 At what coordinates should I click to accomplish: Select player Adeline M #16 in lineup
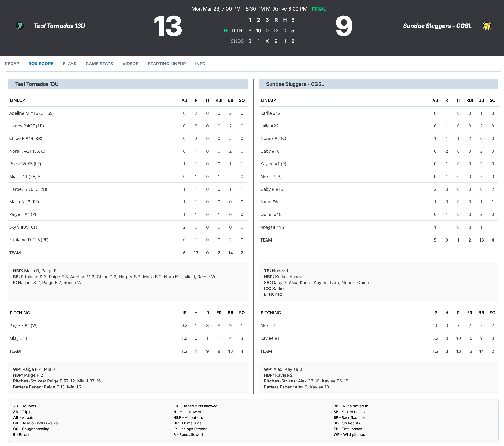coord(31,113)
